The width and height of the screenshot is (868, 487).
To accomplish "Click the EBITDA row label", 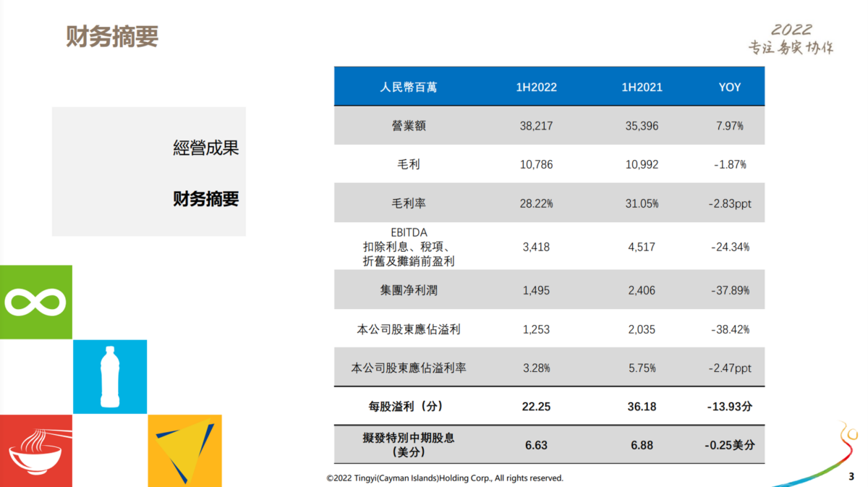I will (x=409, y=247).
